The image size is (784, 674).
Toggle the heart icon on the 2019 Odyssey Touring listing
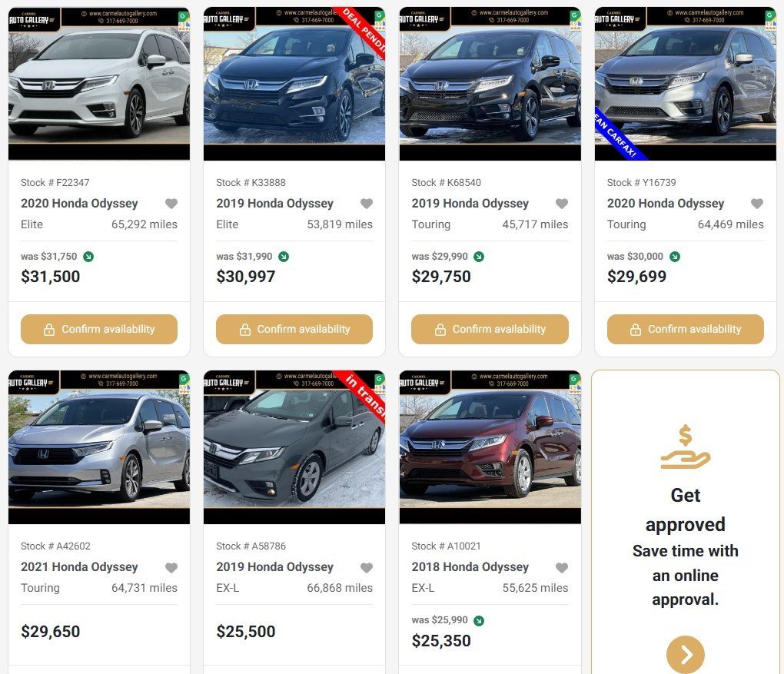tap(562, 204)
